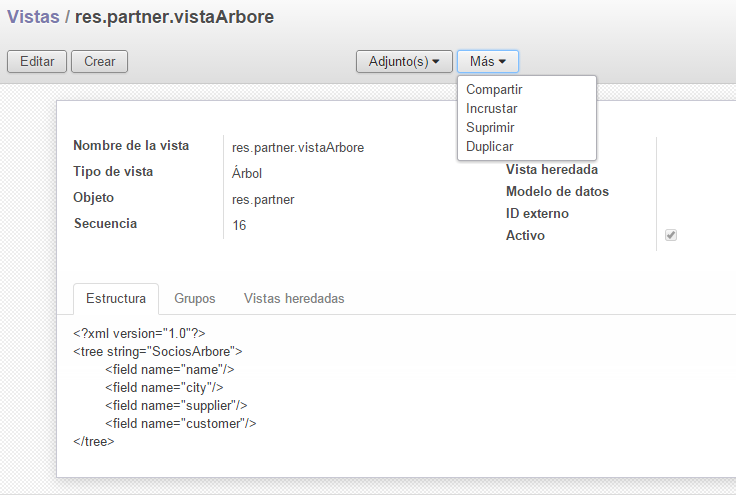The image size is (736, 504).
Task: Select Duplicar in the Más menu
Action: coord(490,146)
